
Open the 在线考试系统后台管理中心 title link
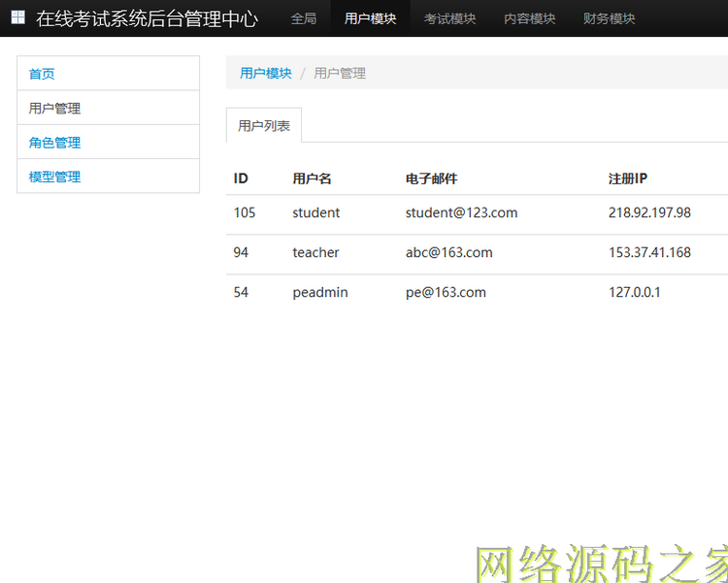coord(147,18)
